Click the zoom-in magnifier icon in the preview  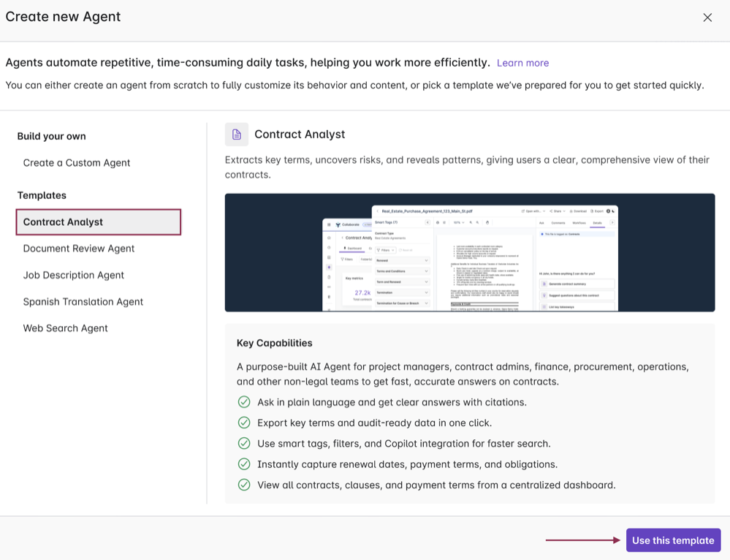point(471,222)
